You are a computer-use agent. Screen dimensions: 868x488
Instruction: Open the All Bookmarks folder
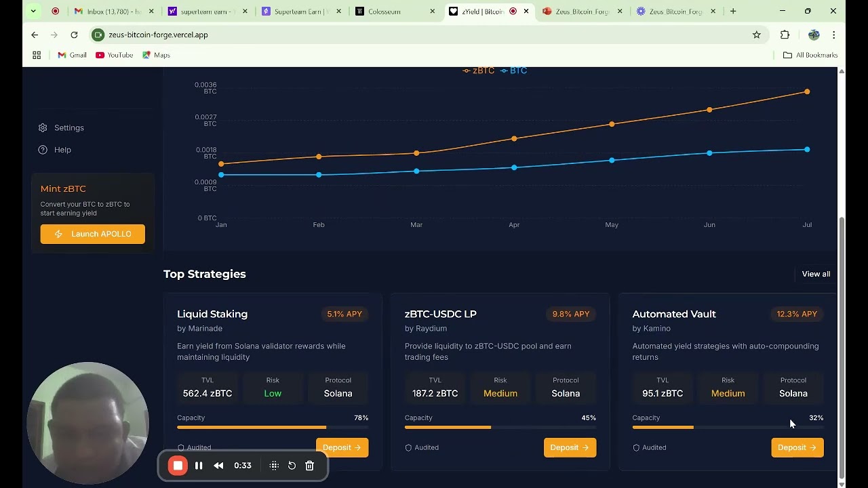click(x=810, y=55)
